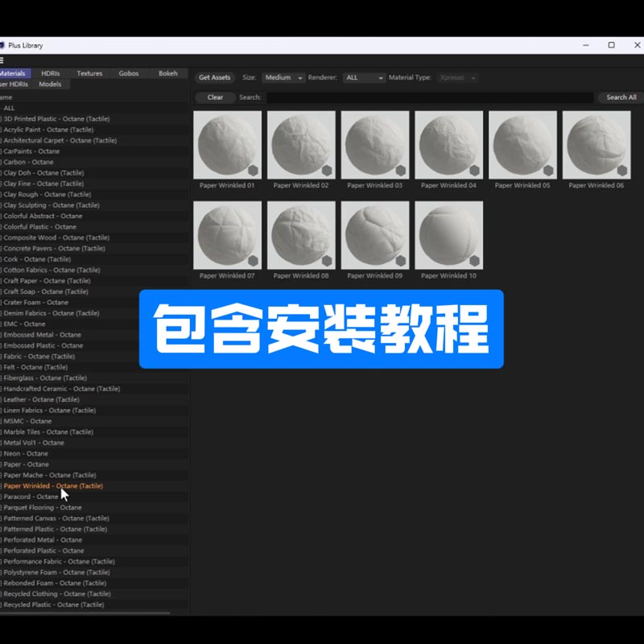Click the hexagon badge on Paper Wrinkled 06
This screenshot has width=644, height=644.
622,171
